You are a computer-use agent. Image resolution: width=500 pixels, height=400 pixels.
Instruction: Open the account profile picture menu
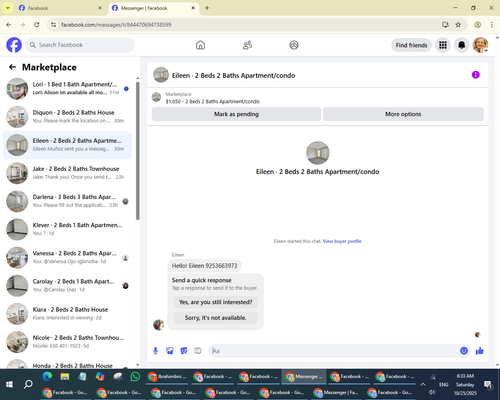pyautogui.click(x=480, y=45)
